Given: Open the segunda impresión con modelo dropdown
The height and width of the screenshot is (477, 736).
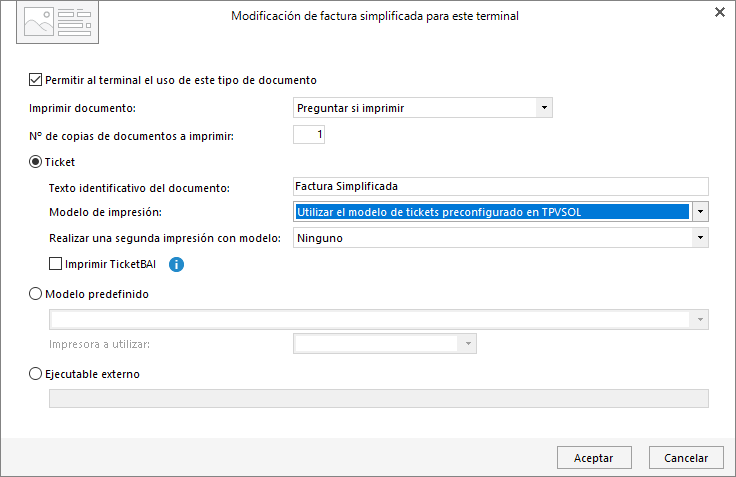Looking at the screenshot, I should (700, 238).
